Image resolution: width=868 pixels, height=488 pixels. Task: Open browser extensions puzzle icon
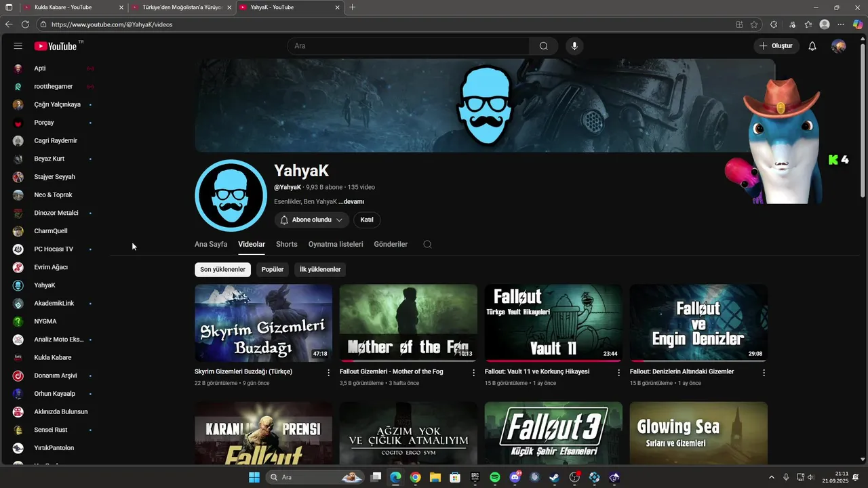tap(774, 24)
